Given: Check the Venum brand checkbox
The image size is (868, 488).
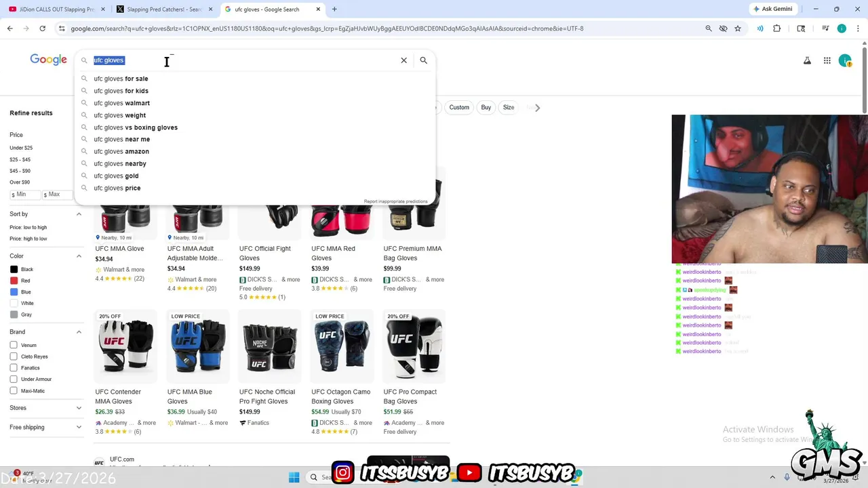Looking at the screenshot, I should pos(14,345).
